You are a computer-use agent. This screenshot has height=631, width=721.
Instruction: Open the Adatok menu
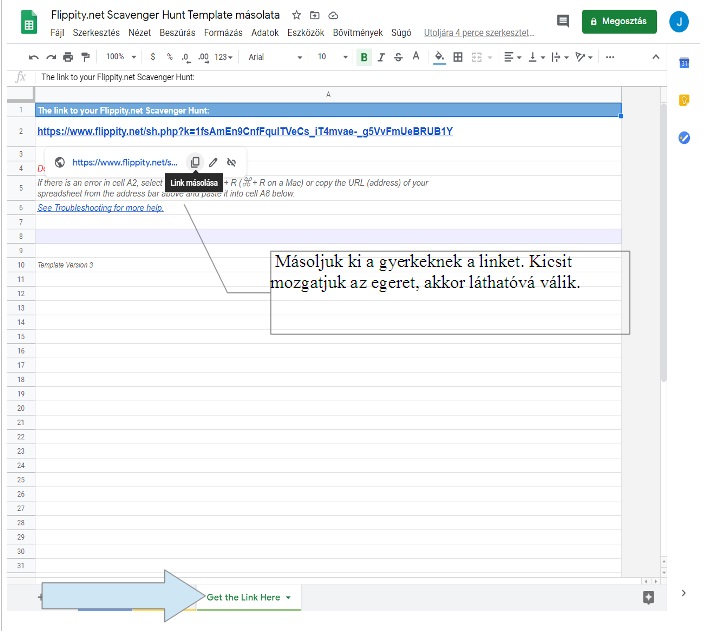pos(265,33)
